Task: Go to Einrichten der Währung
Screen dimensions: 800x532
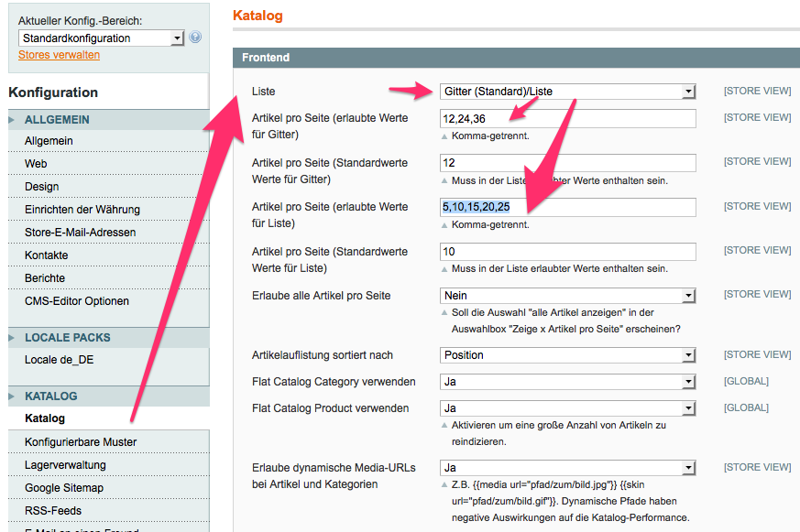Action: click(x=82, y=210)
